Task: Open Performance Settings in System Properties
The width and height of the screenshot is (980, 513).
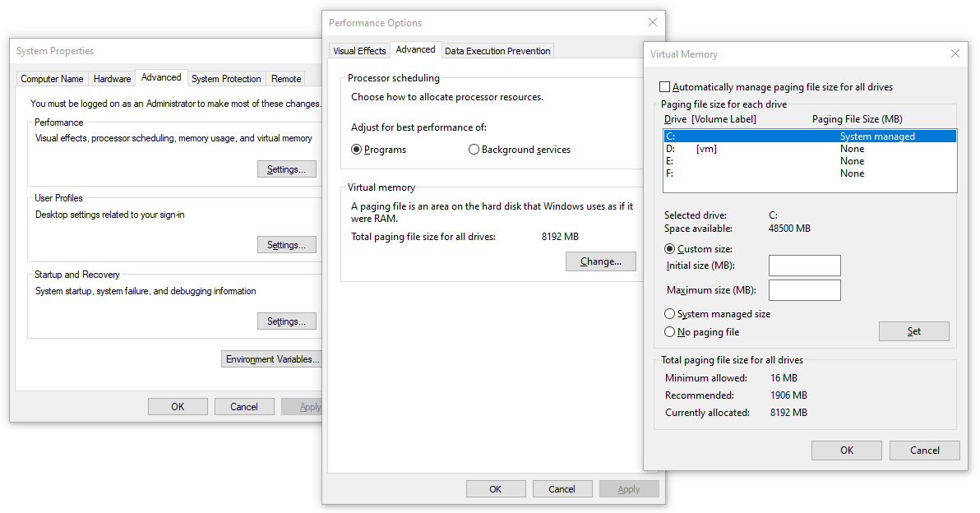Action: click(x=286, y=169)
